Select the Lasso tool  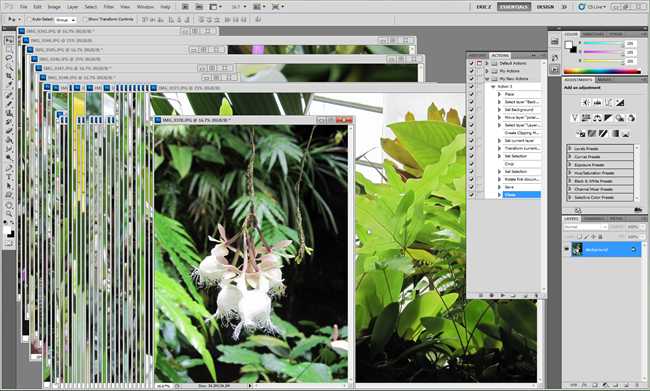9,58
